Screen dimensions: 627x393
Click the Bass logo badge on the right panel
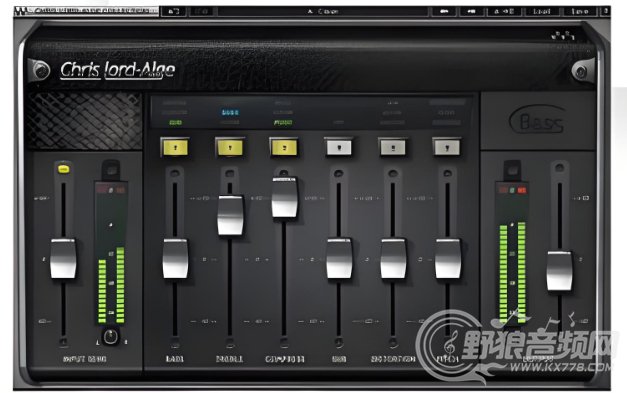[x=538, y=120]
